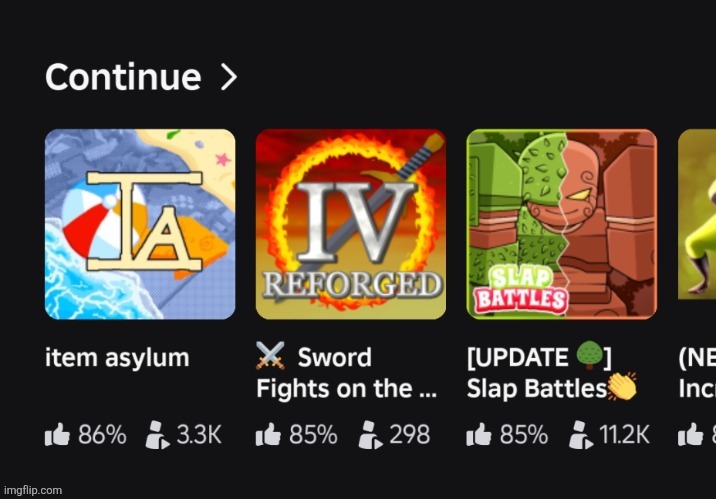This screenshot has height=499, width=716.
Task: Click the tree emoji in UPDATE title
Action: click(x=589, y=356)
